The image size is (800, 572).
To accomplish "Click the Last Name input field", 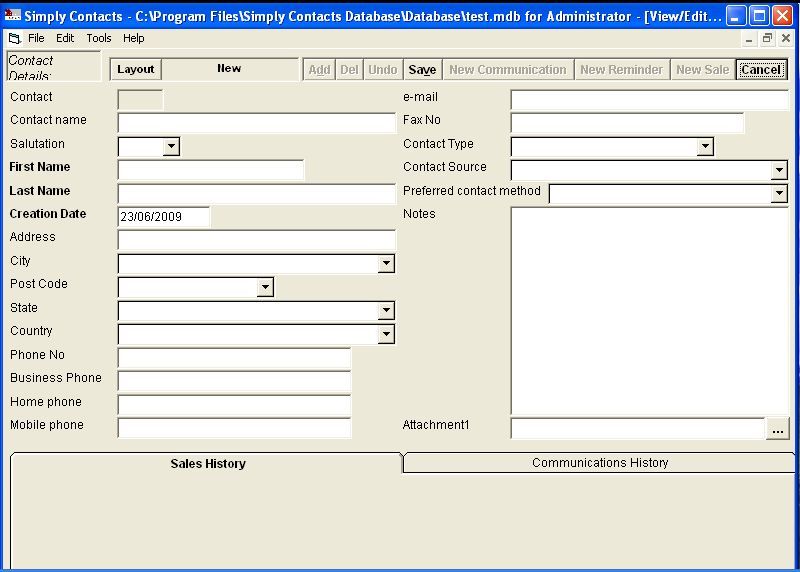I will (257, 194).
